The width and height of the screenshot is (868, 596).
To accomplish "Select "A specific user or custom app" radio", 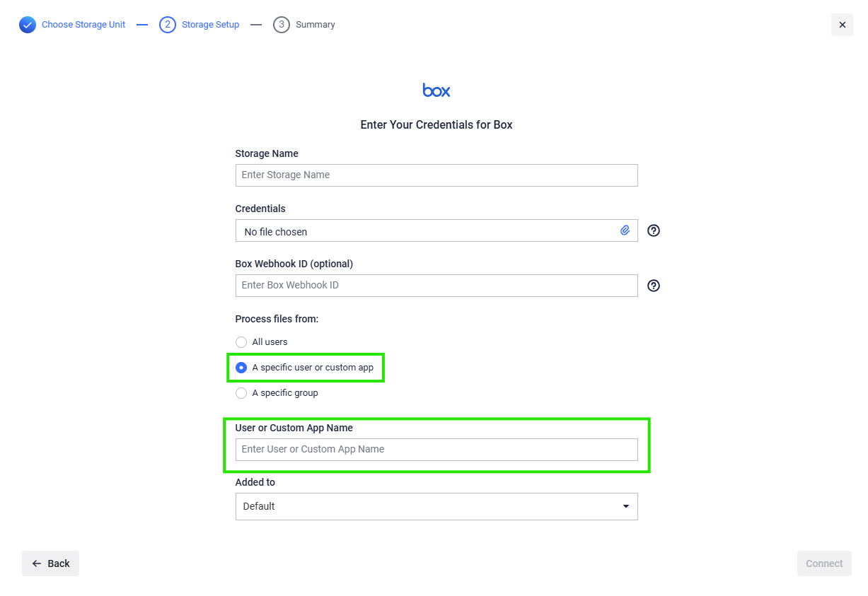I will pyautogui.click(x=241, y=368).
